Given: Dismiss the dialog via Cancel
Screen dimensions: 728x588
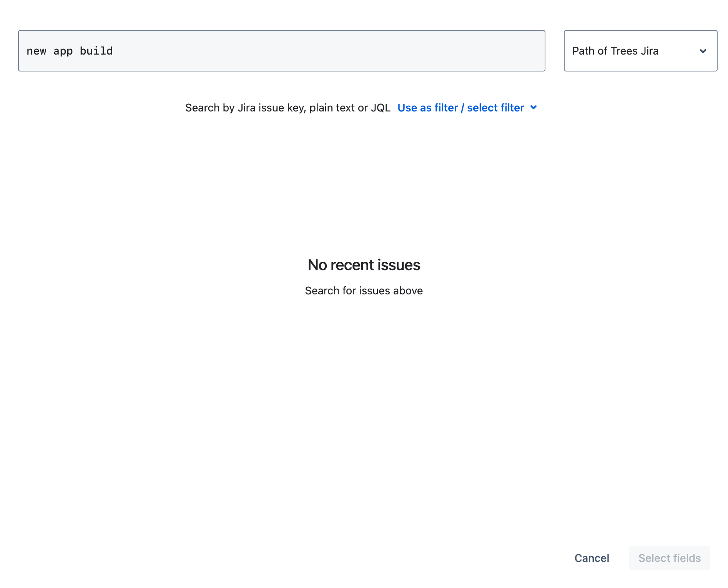Looking at the screenshot, I should (592, 558).
